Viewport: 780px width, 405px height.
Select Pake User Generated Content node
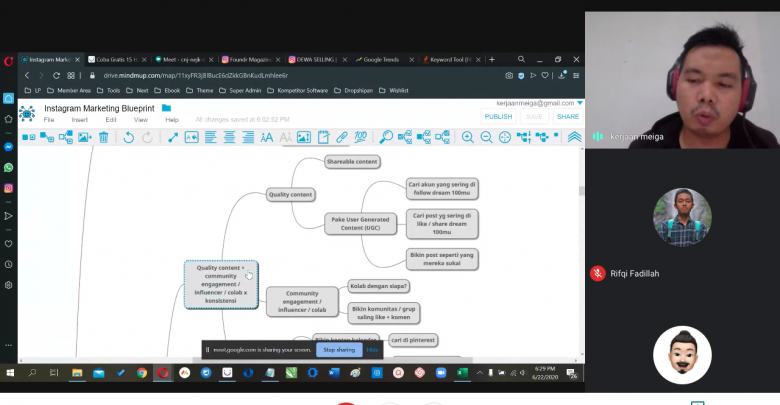tap(360, 223)
